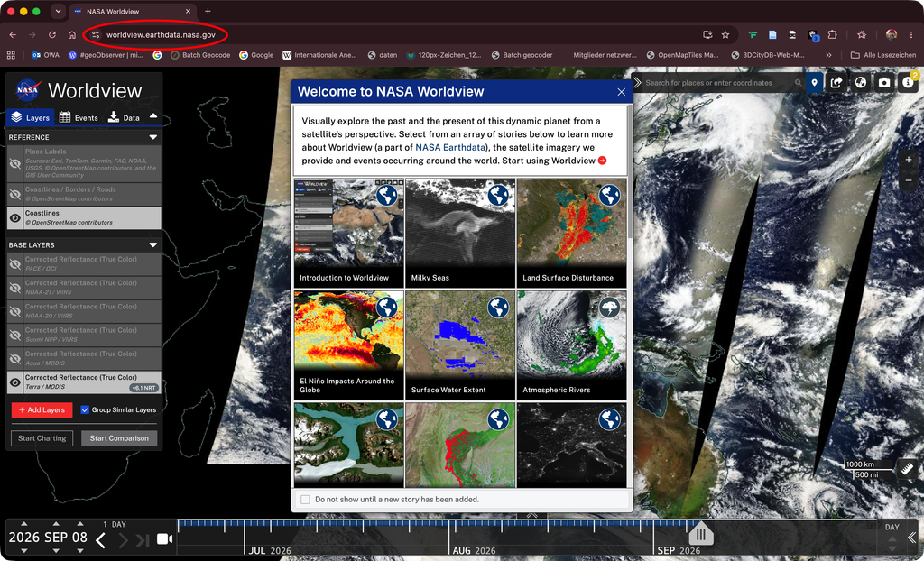Tick Do not show until new story checkbox
The width and height of the screenshot is (924, 561).
point(305,499)
